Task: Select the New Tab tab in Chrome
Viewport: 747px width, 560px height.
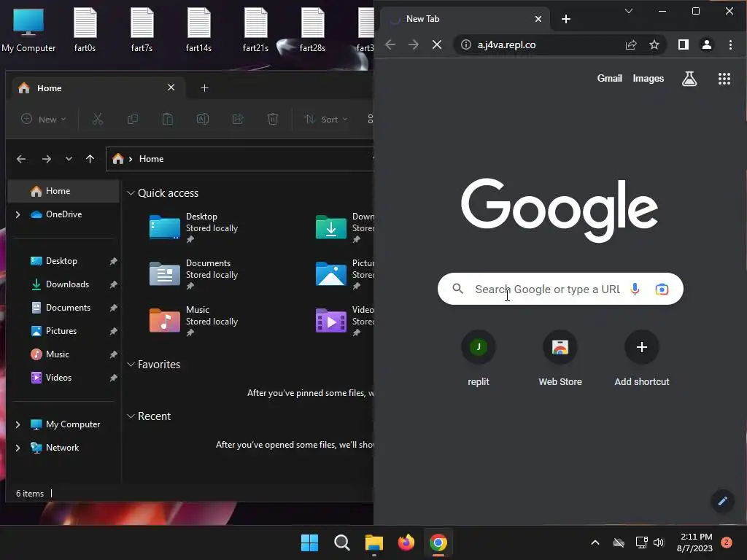Action: [x=465, y=19]
